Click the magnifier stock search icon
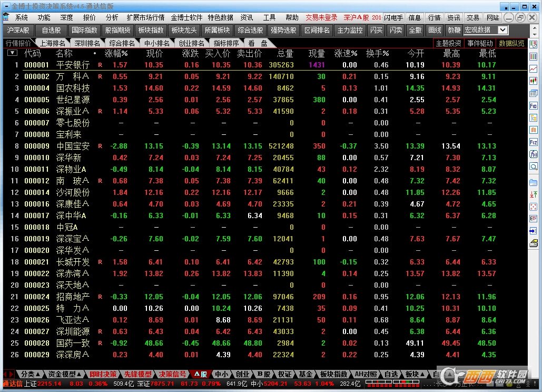 [534, 167]
